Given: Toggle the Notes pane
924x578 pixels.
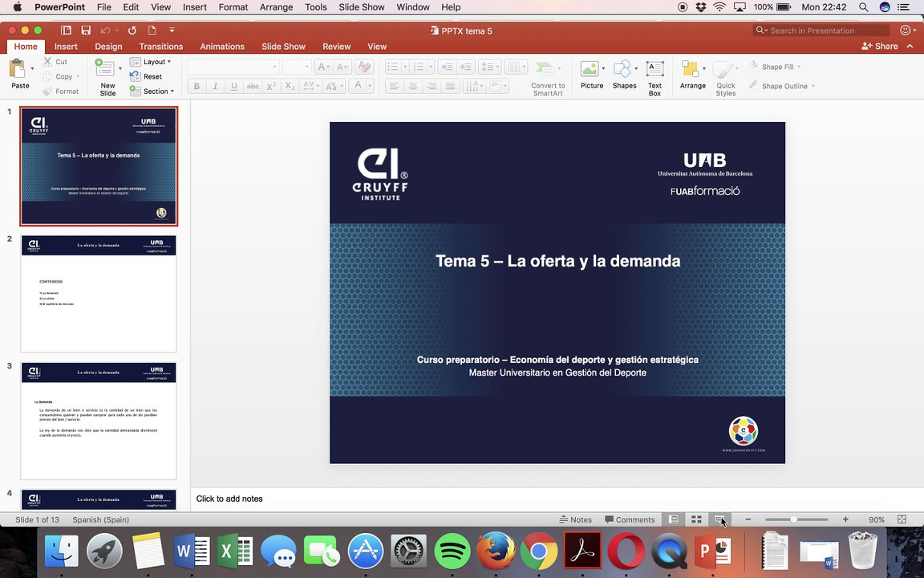Looking at the screenshot, I should tap(576, 519).
